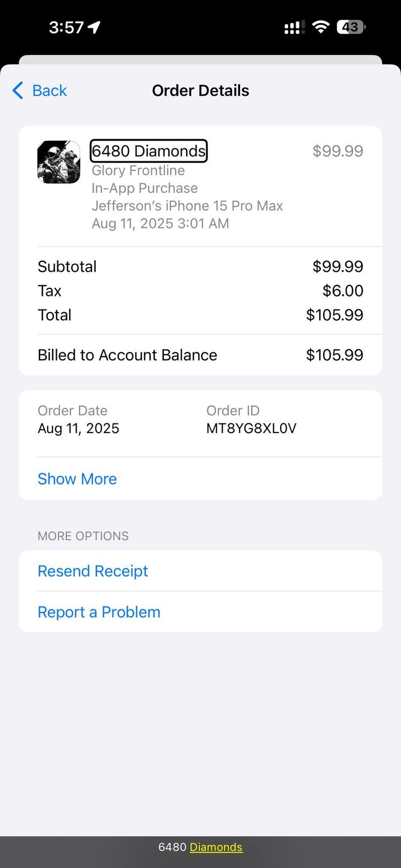Tap the 3:57 clock in status bar
The image size is (401, 868).
(66, 27)
